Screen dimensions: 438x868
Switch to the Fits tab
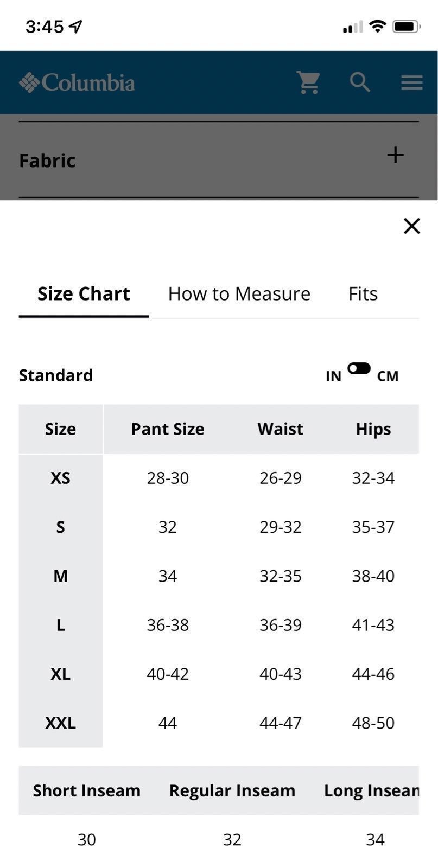click(x=363, y=293)
